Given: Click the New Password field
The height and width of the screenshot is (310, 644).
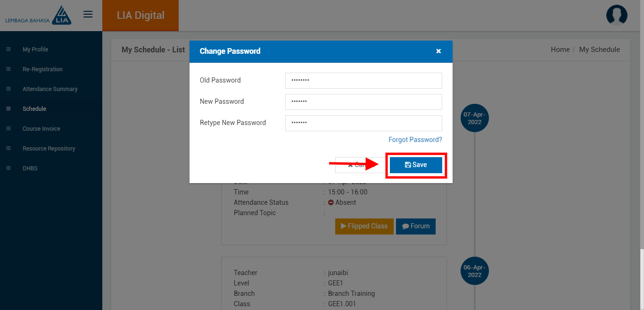Looking at the screenshot, I should coord(363,102).
